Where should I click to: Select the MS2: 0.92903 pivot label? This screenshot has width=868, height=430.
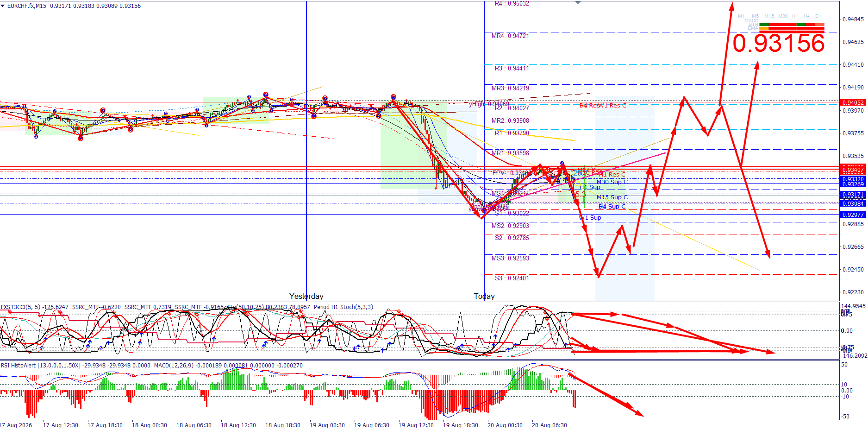[x=510, y=226]
